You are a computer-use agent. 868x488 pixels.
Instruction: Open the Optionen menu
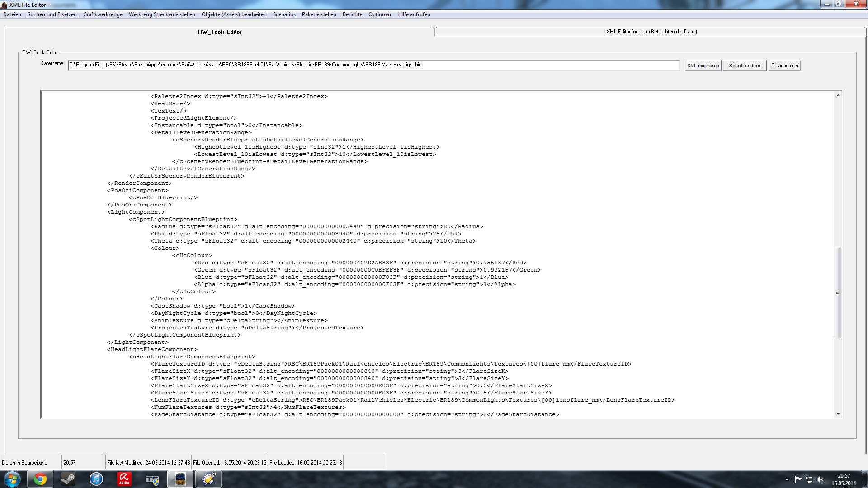pos(380,14)
